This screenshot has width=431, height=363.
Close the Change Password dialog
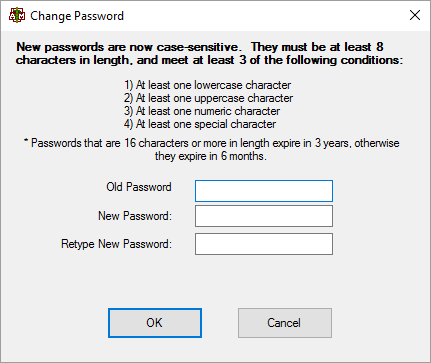(x=415, y=15)
